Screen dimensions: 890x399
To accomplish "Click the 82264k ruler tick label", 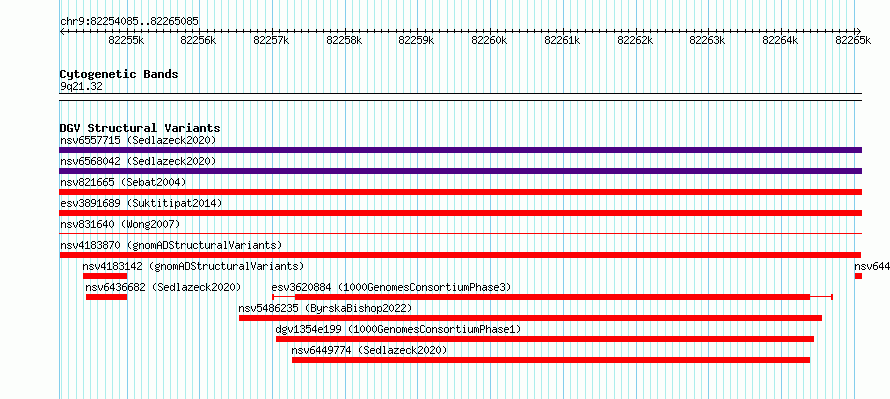I will 780,40.
